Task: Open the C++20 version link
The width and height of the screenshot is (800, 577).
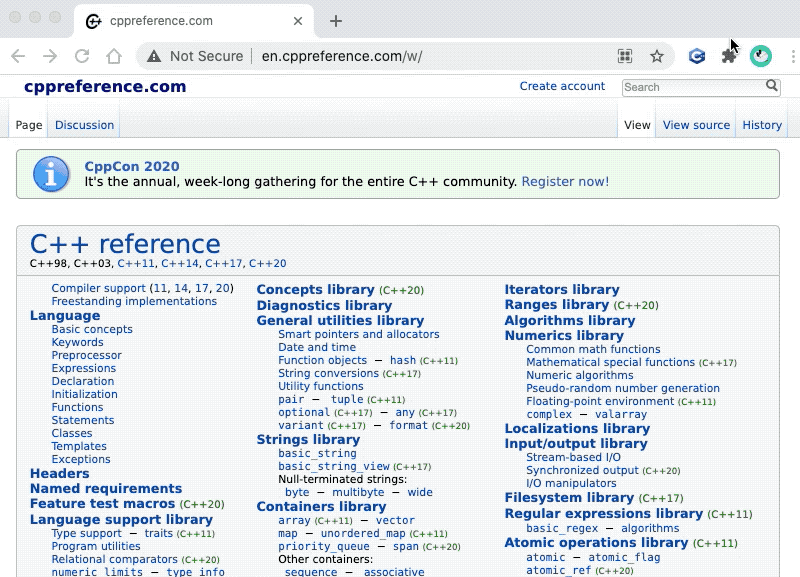Action: pyautogui.click(x=267, y=263)
